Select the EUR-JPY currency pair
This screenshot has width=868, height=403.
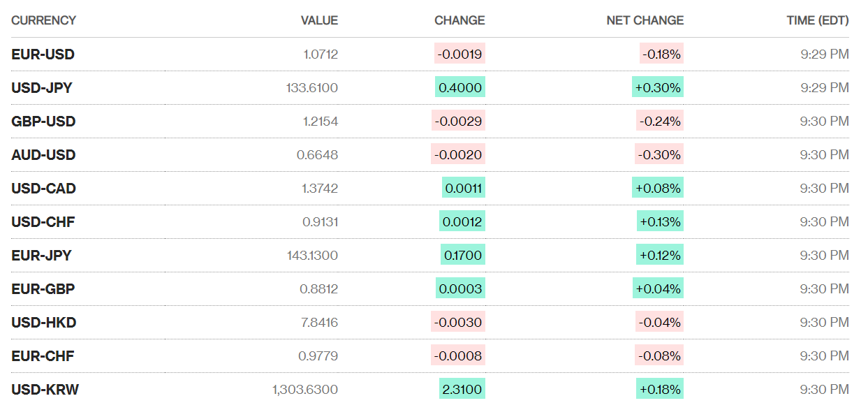point(41,256)
